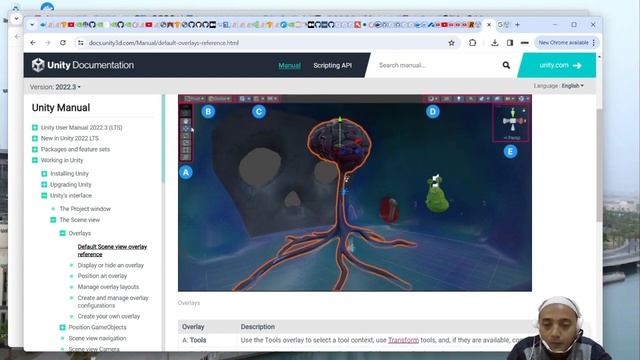Open Manage overlay layouts page

(108, 287)
